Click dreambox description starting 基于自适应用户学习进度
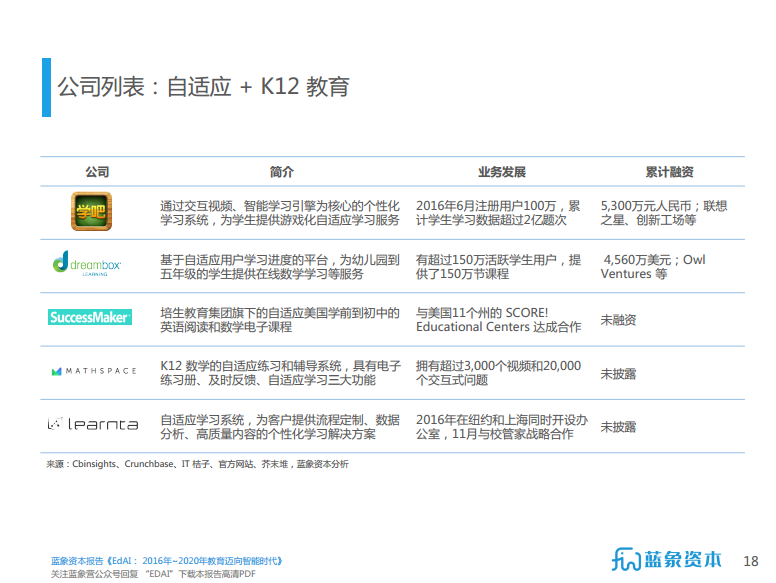The width and height of the screenshot is (776, 583). pos(280,267)
